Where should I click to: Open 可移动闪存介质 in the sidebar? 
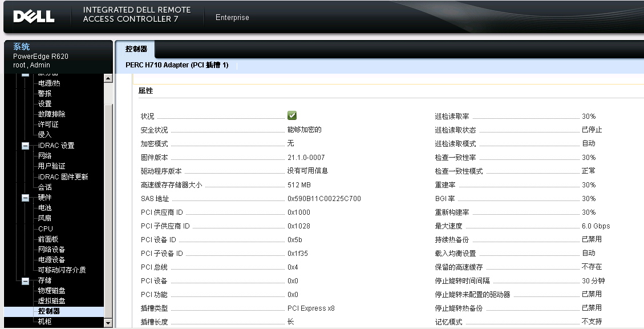pos(62,270)
